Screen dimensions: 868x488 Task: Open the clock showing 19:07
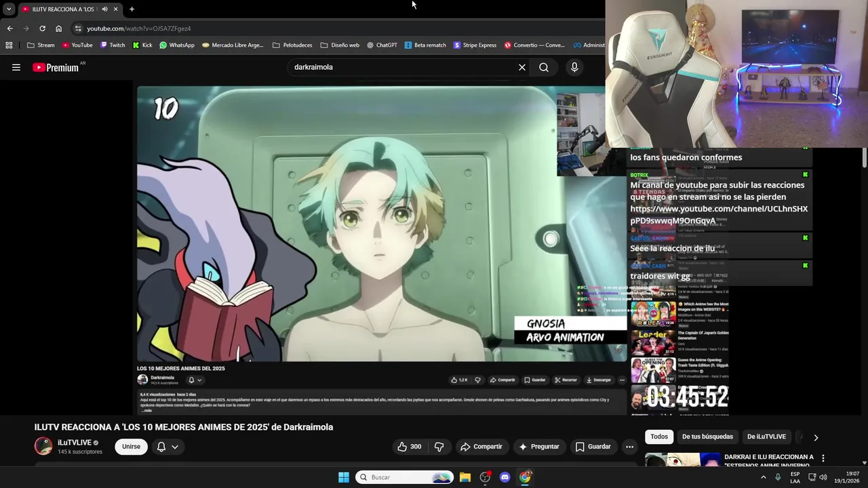846,477
